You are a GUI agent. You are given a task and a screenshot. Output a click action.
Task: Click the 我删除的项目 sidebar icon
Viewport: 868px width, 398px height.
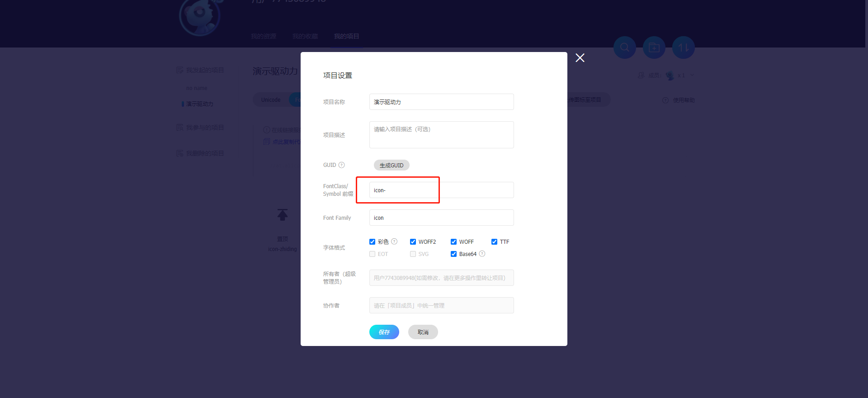coord(180,153)
